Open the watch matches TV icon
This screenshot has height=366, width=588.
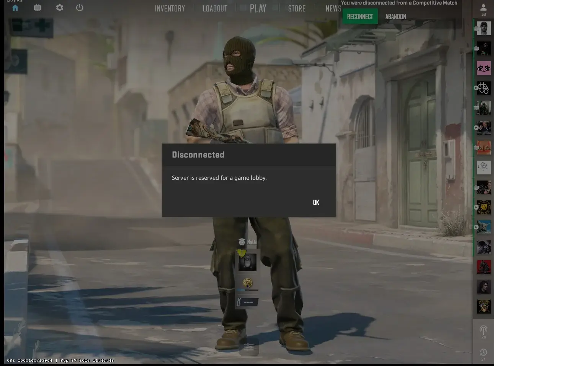click(x=38, y=8)
